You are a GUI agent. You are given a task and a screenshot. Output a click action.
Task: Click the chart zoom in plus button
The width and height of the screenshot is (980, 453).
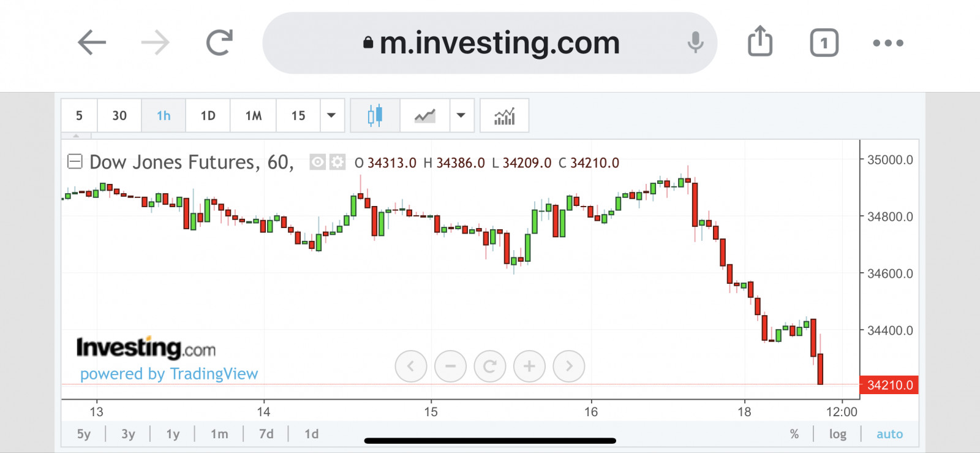[529, 367]
